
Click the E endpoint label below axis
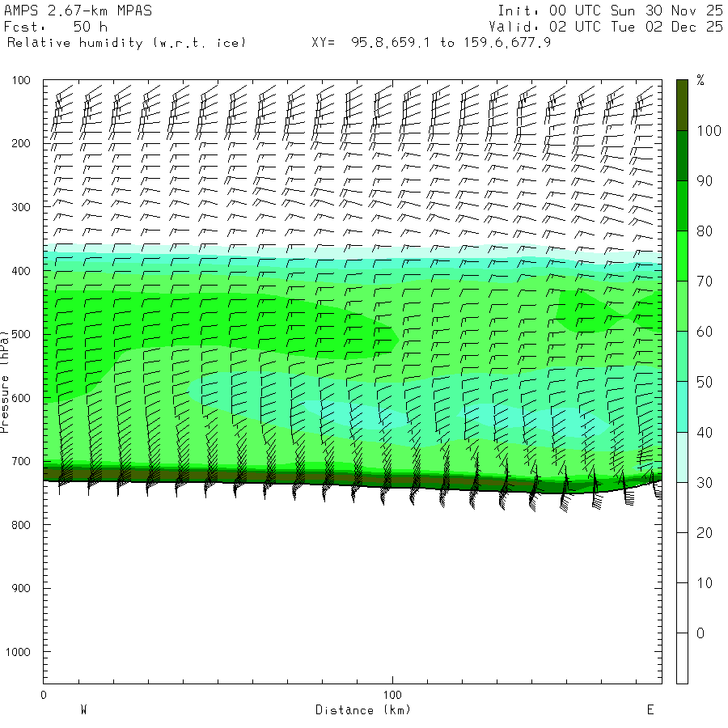point(650,710)
